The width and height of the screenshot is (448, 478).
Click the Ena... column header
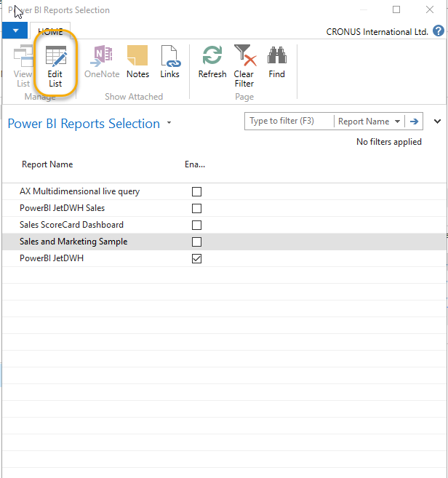tap(195, 164)
